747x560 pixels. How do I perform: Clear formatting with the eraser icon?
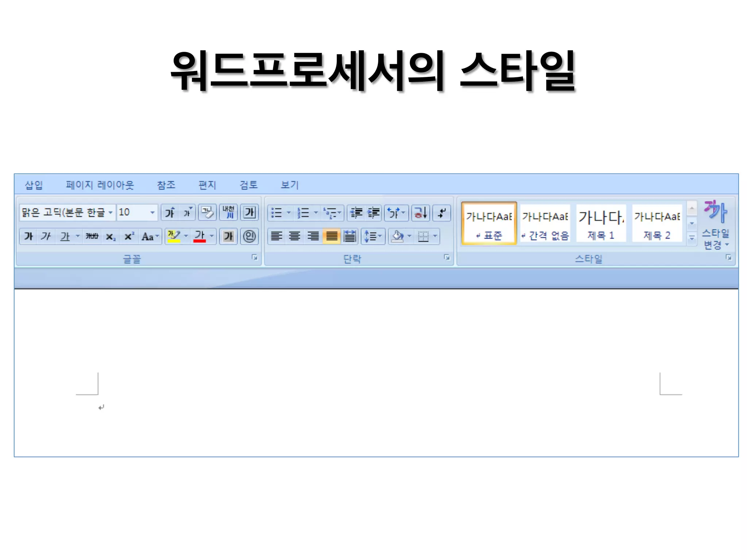point(207,213)
